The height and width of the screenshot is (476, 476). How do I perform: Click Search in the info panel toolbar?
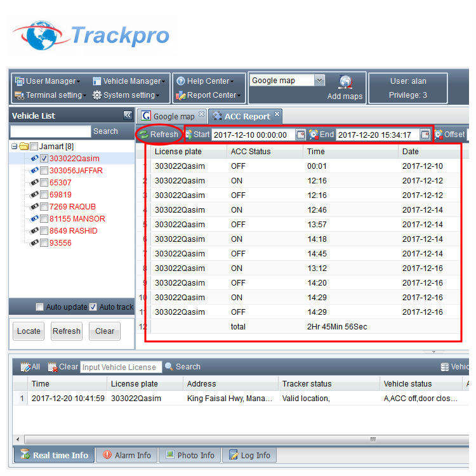pyautogui.click(x=183, y=367)
